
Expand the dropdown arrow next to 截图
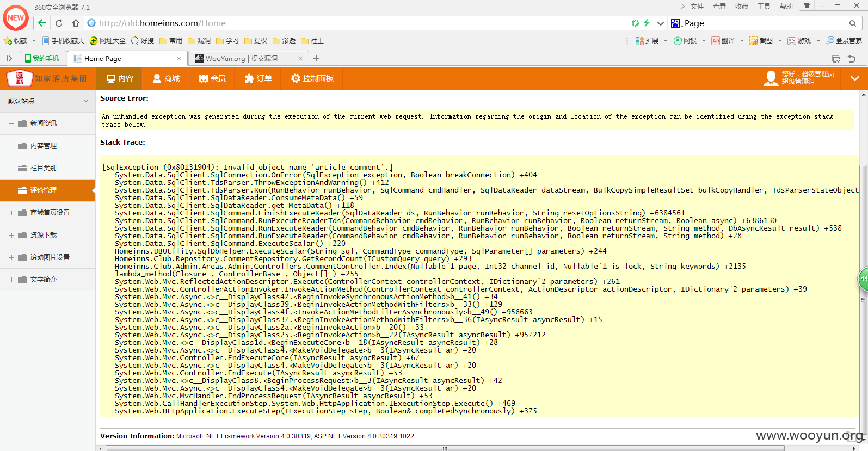point(779,41)
